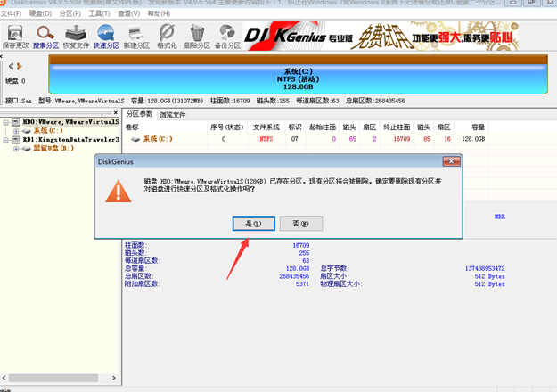Image resolution: width=557 pixels, height=392 pixels.
Task: Select the Format (格式化) tool
Action: [x=167, y=37]
